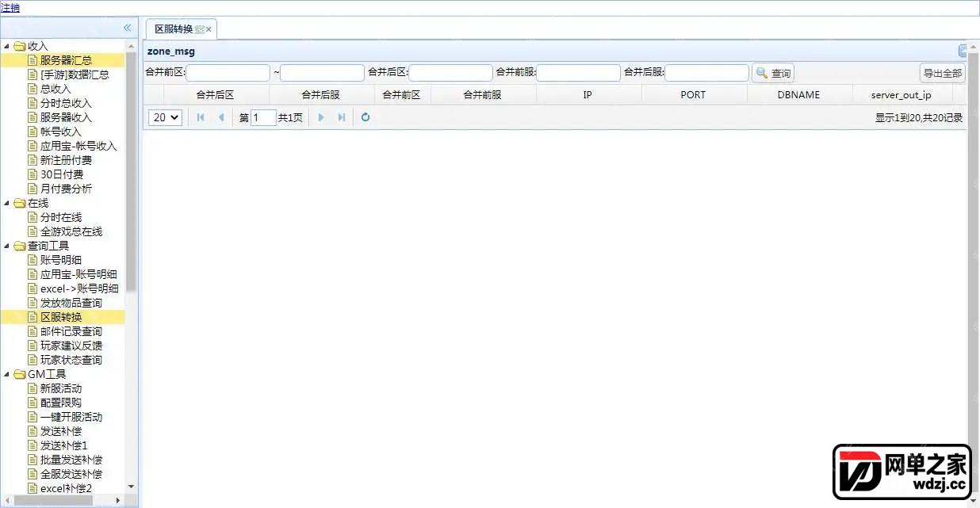Viewport: 980px width, 508px height.
Task: Click the page icon beside 分时在线
Action: click(x=33, y=217)
